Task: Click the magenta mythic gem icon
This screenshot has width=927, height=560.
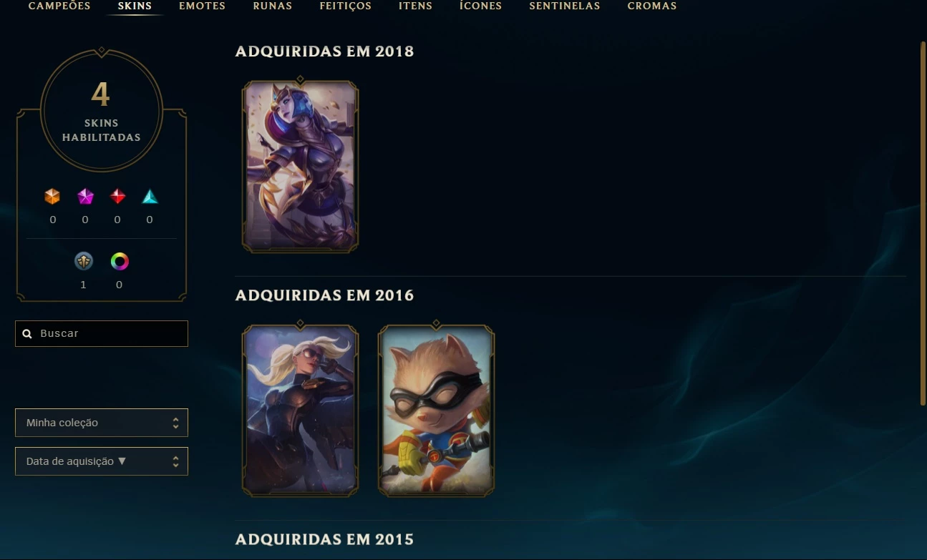Action: (x=85, y=197)
